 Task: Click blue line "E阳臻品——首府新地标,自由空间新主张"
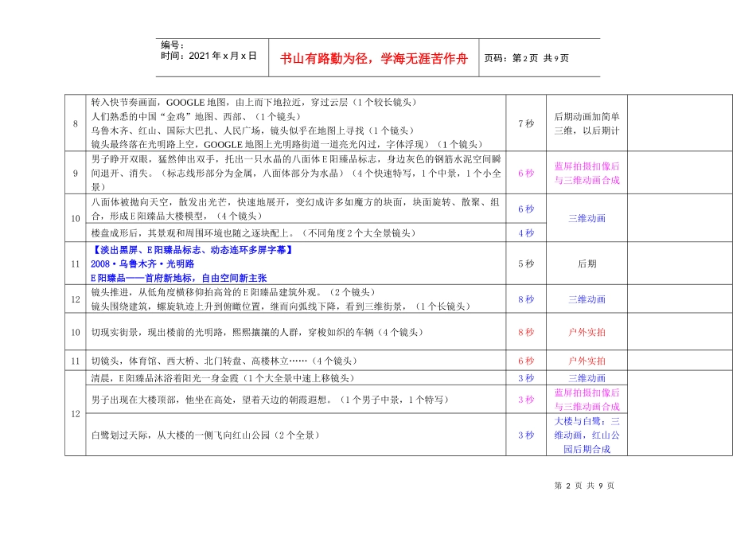point(179,278)
